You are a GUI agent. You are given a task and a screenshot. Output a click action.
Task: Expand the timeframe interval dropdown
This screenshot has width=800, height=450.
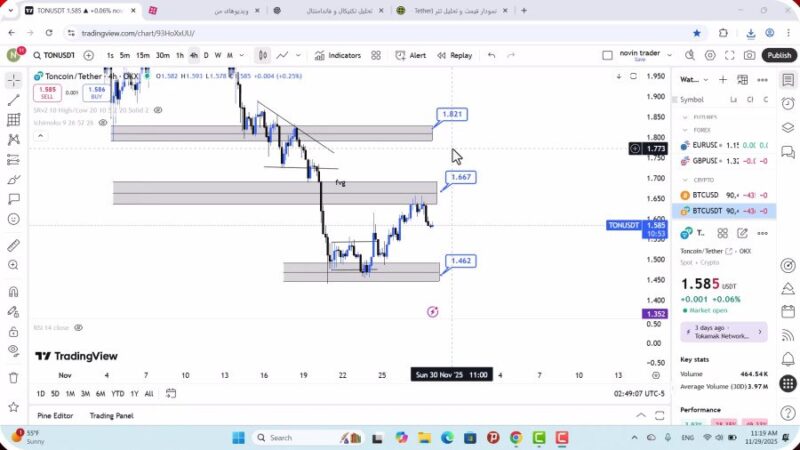pos(242,56)
